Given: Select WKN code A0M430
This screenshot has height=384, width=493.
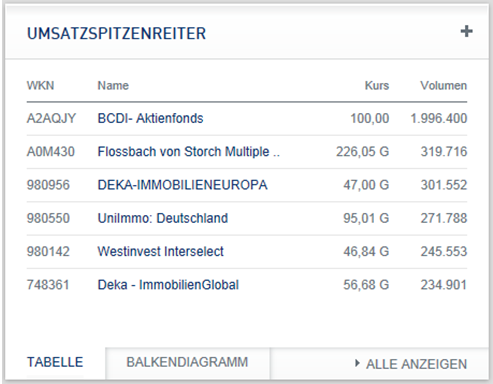Looking at the screenshot, I should pyautogui.click(x=51, y=152).
